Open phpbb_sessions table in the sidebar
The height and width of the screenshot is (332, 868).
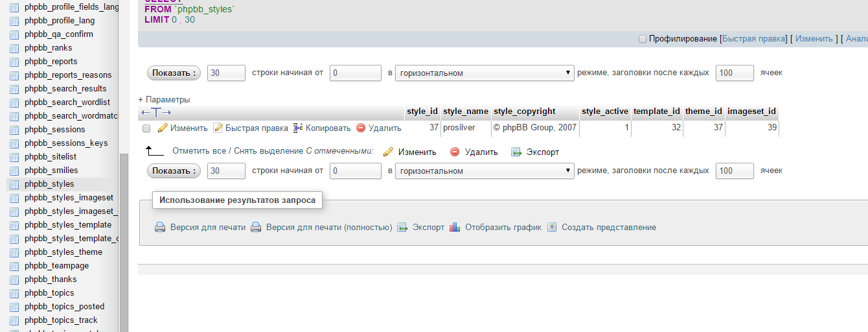54,130
